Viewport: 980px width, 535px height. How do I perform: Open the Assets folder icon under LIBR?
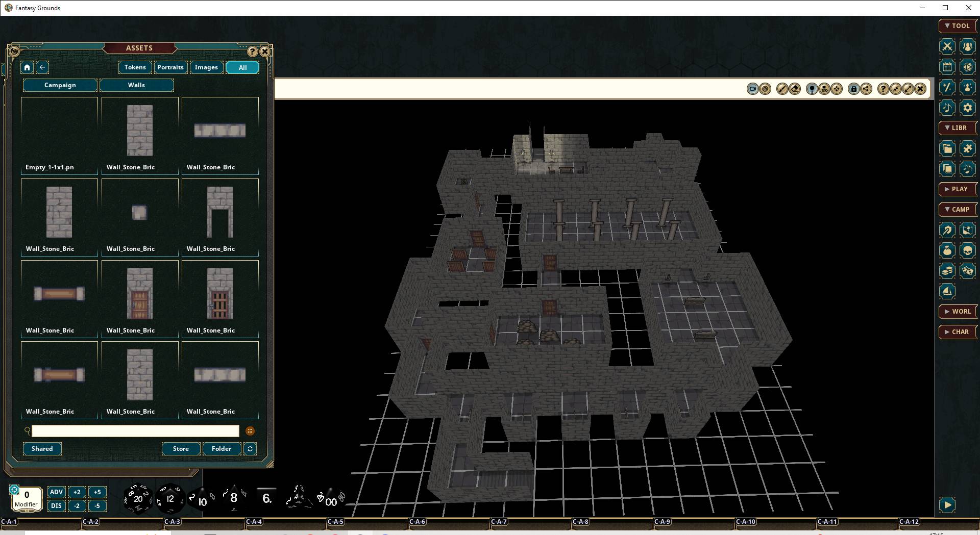(947, 148)
